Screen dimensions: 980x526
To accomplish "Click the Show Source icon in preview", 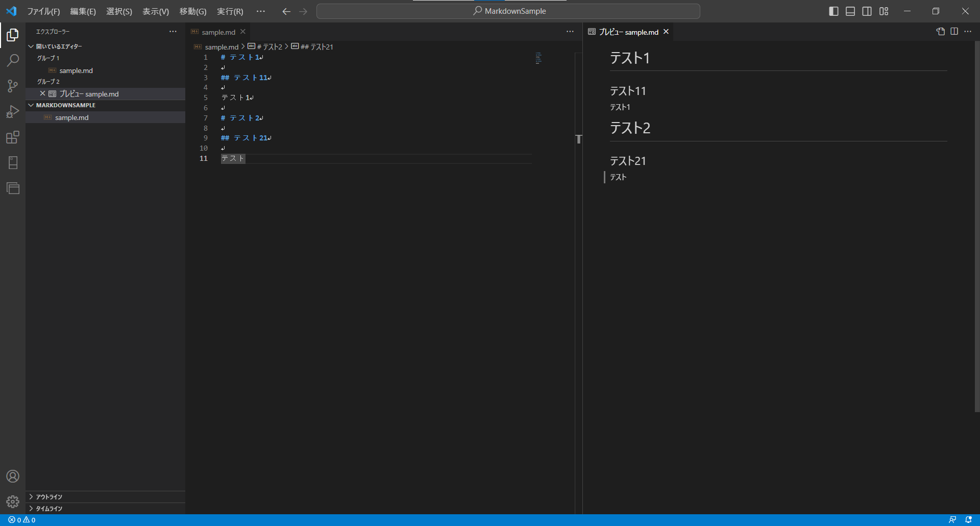I will [x=940, y=32].
